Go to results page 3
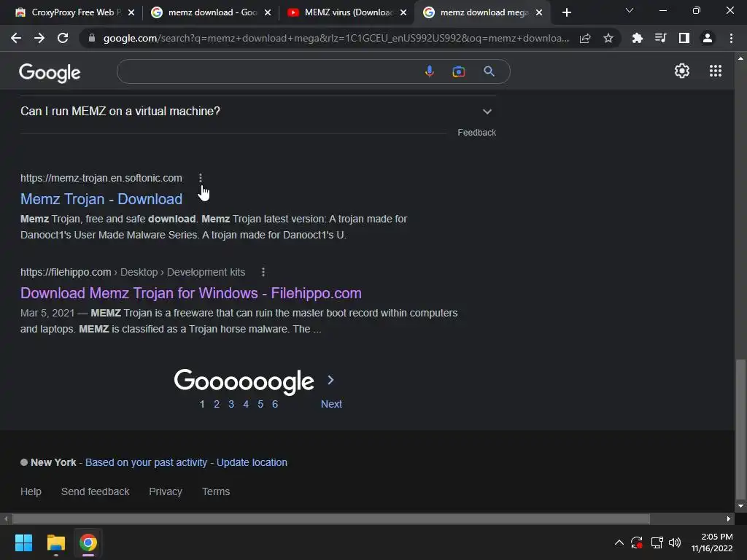Image resolution: width=747 pixels, height=560 pixels. click(x=231, y=404)
